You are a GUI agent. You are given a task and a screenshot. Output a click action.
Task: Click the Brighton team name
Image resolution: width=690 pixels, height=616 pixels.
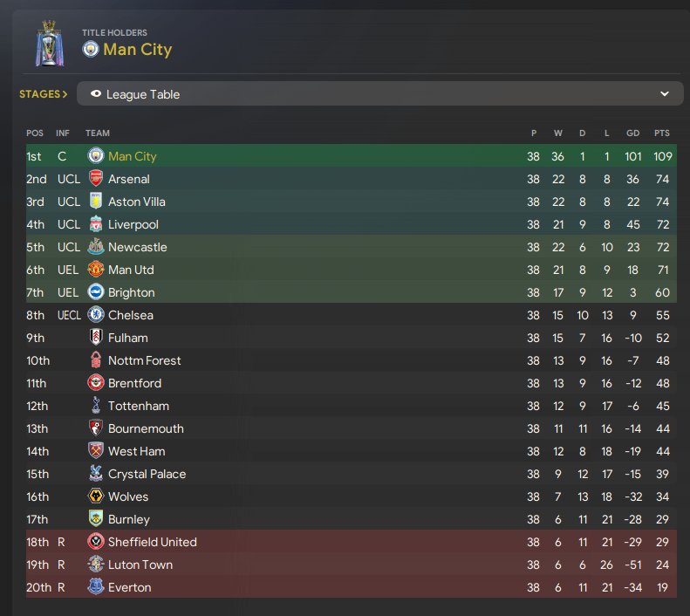(x=131, y=292)
